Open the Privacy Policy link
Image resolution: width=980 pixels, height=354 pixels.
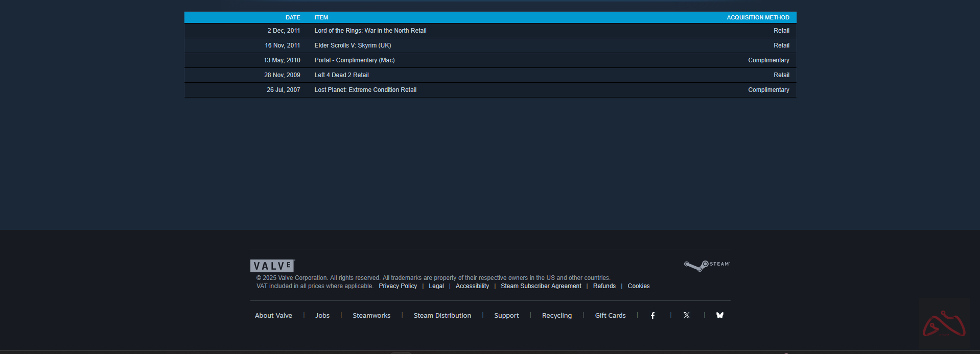[398, 286]
